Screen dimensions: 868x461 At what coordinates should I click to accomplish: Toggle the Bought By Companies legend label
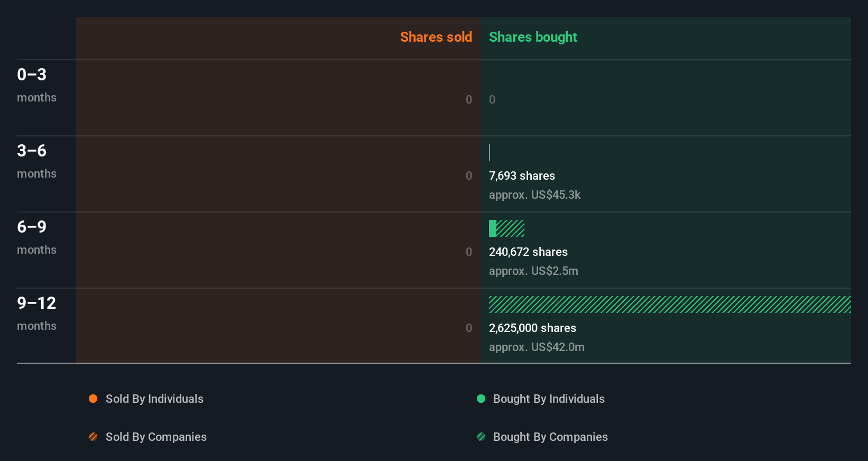(x=550, y=437)
